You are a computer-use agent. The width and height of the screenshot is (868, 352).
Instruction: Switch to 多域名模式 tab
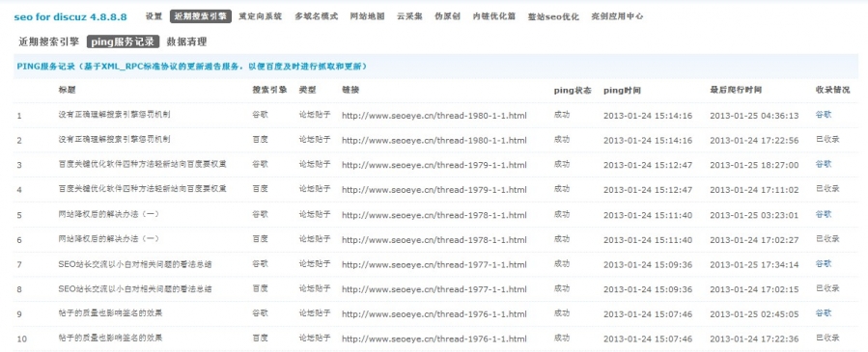[316, 16]
